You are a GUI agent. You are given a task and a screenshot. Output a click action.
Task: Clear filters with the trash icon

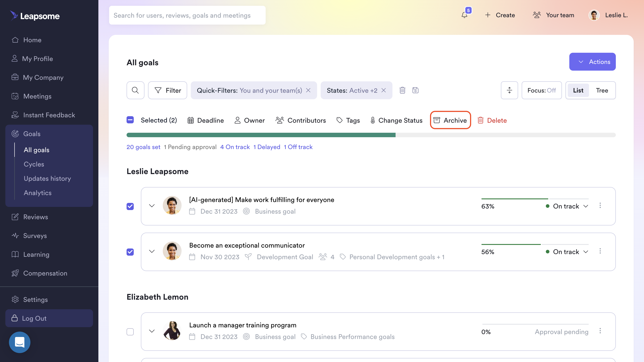[x=402, y=90]
